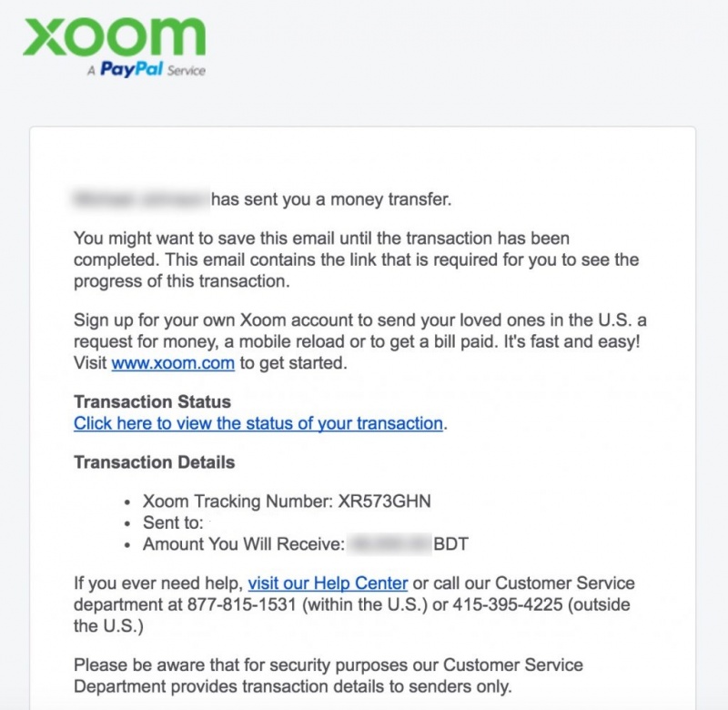Screen dimensions: 728x710
Task: Click here to view transaction status link
Action: [x=258, y=423]
